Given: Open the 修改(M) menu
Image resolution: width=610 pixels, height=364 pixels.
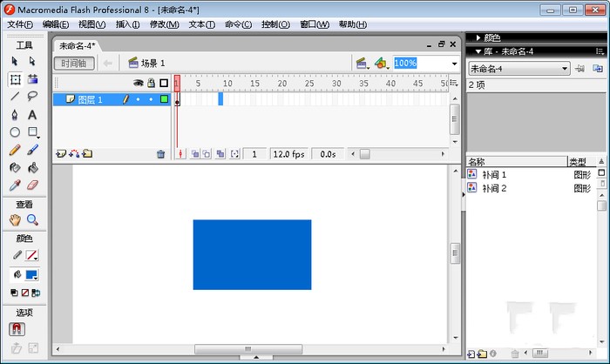Looking at the screenshot, I should click(164, 24).
